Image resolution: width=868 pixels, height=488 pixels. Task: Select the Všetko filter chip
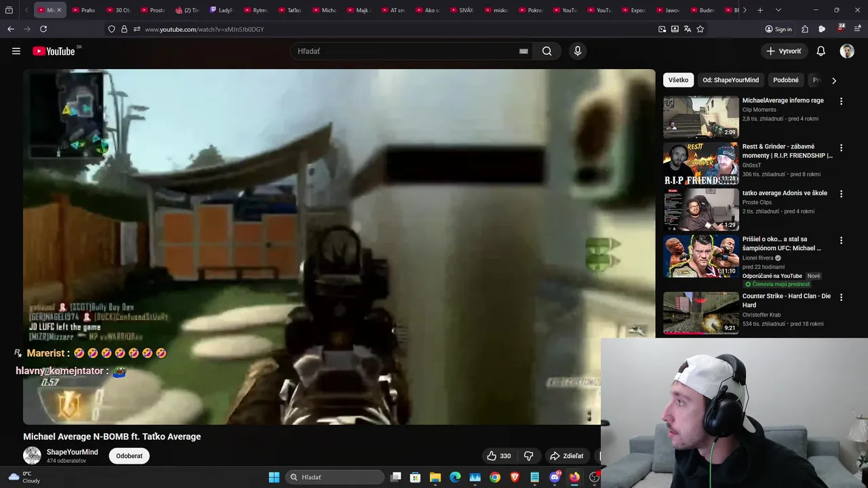(678, 80)
